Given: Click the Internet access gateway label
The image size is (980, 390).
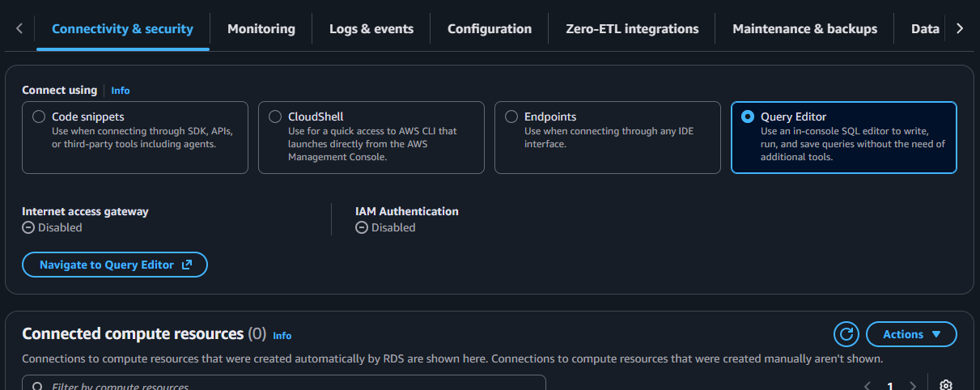Looking at the screenshot, I should tap(85, 211).
